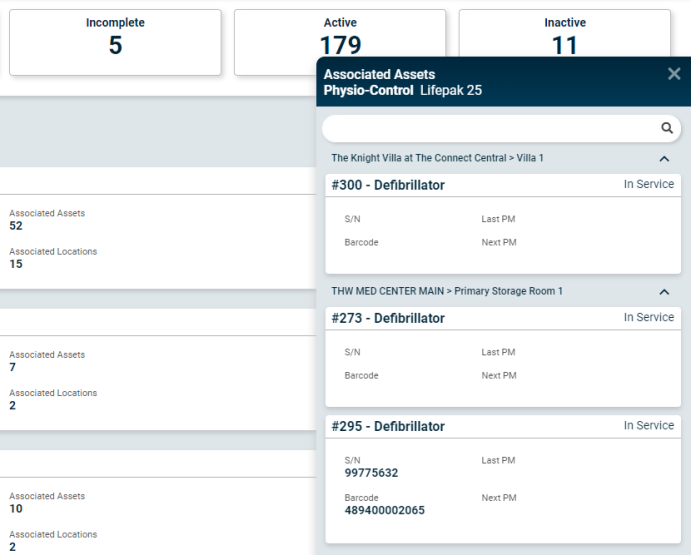Collapse the THW MED CENTER MAIN group

pos(664,292)
